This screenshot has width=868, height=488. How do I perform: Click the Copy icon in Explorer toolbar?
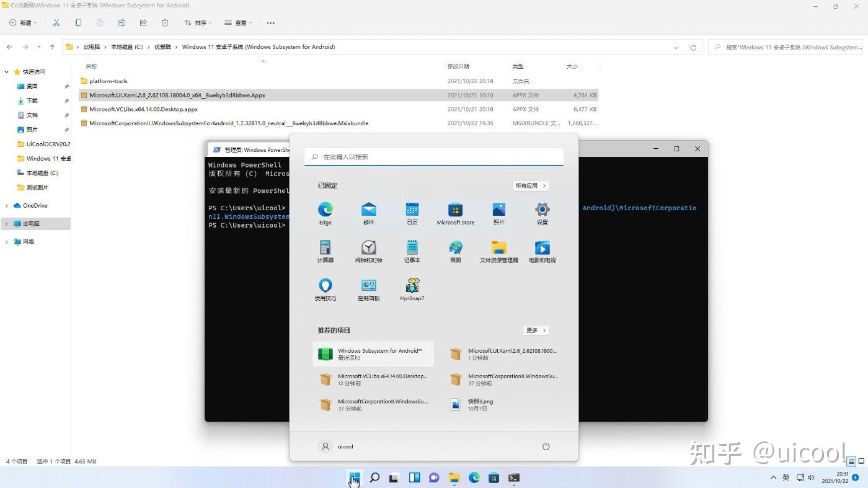tap(78, 23)
